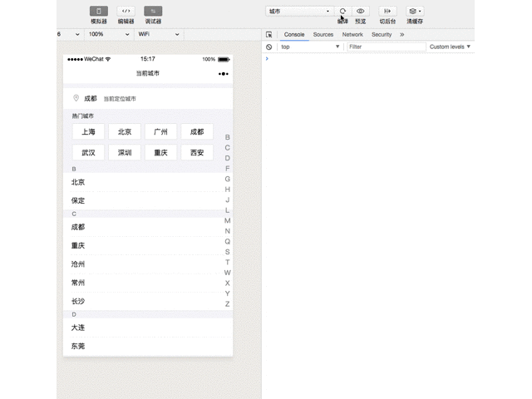Open the 100% zoom dropdown
Screen dimensions: 532x399
[x=109, y=34]
